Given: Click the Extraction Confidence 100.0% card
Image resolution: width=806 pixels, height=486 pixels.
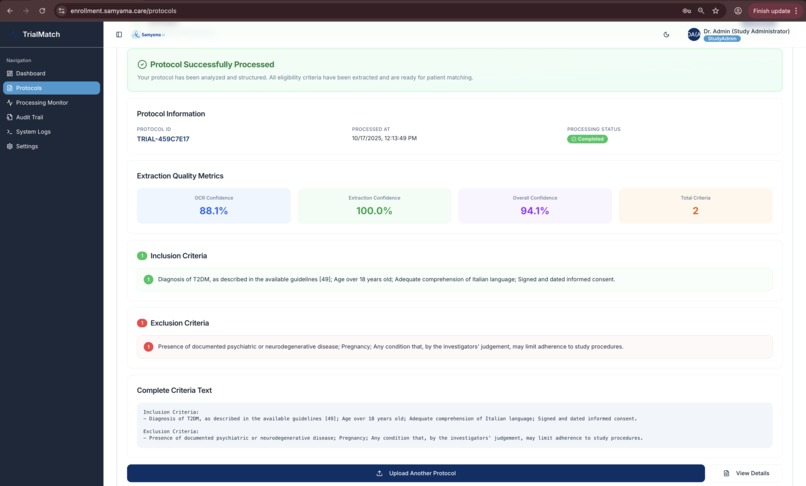Looking at the screenshot, I should tap(374, 206).
